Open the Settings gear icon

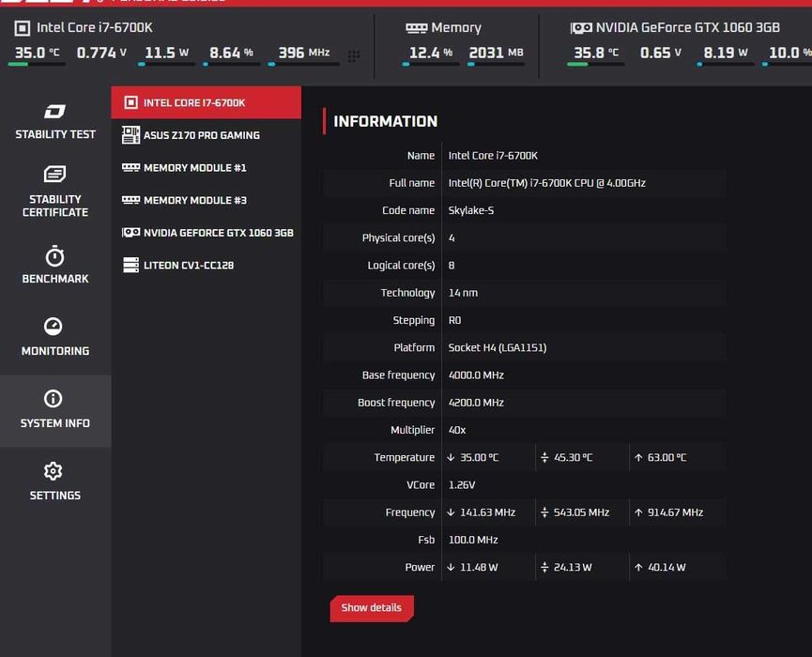pos(54,471)
